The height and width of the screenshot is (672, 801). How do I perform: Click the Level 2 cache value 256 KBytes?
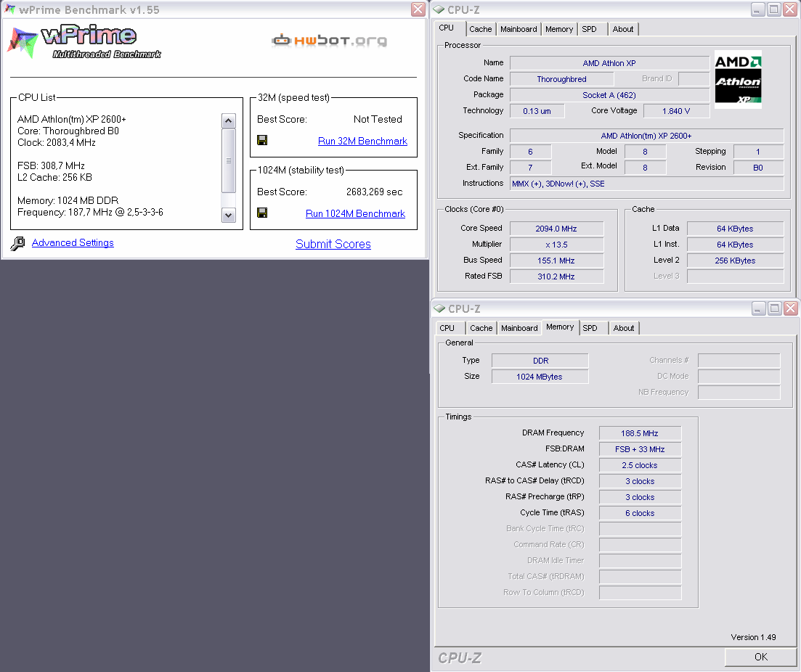(735, 261)
